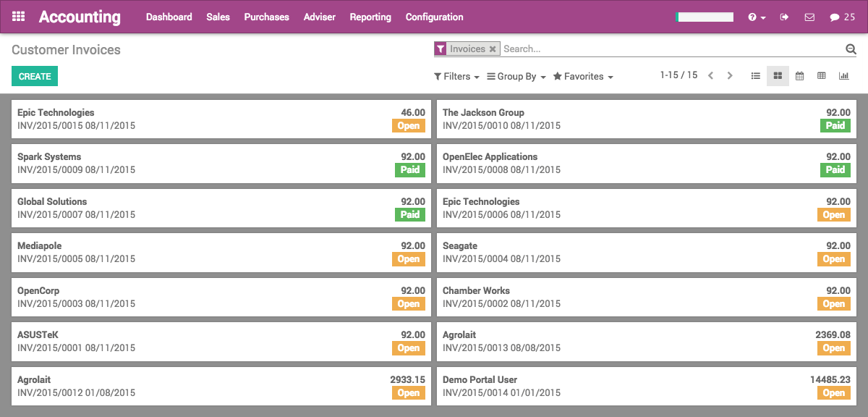Remove the Invoices filter tag

493,49
